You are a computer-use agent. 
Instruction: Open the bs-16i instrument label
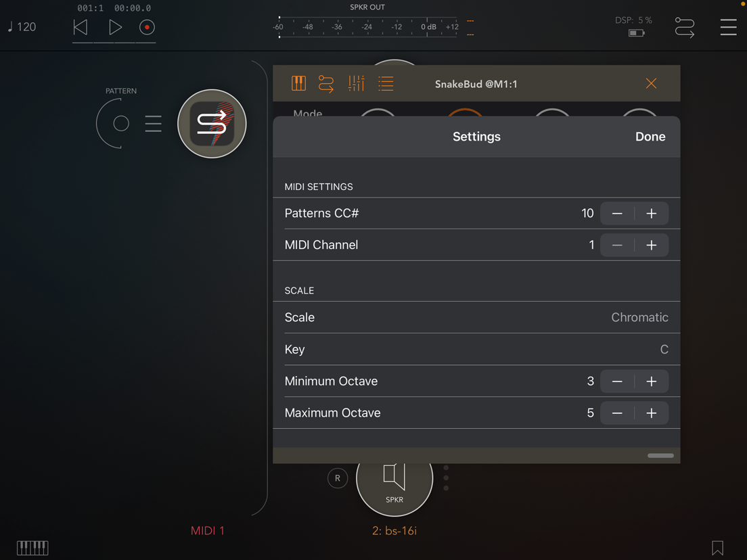click(x=394, y=530)
